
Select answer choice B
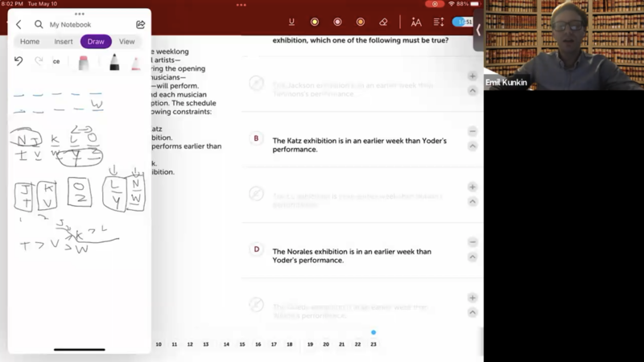point(256,138)
